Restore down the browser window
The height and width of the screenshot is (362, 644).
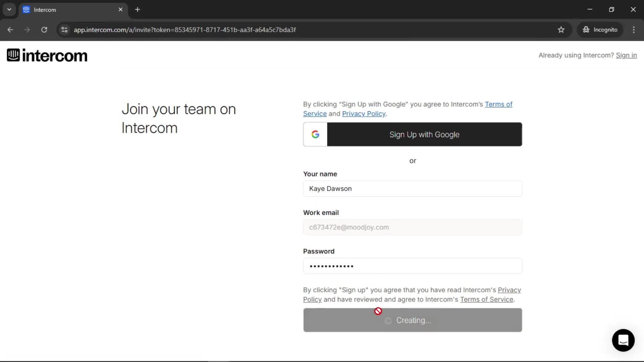click(x=611, y=10)
